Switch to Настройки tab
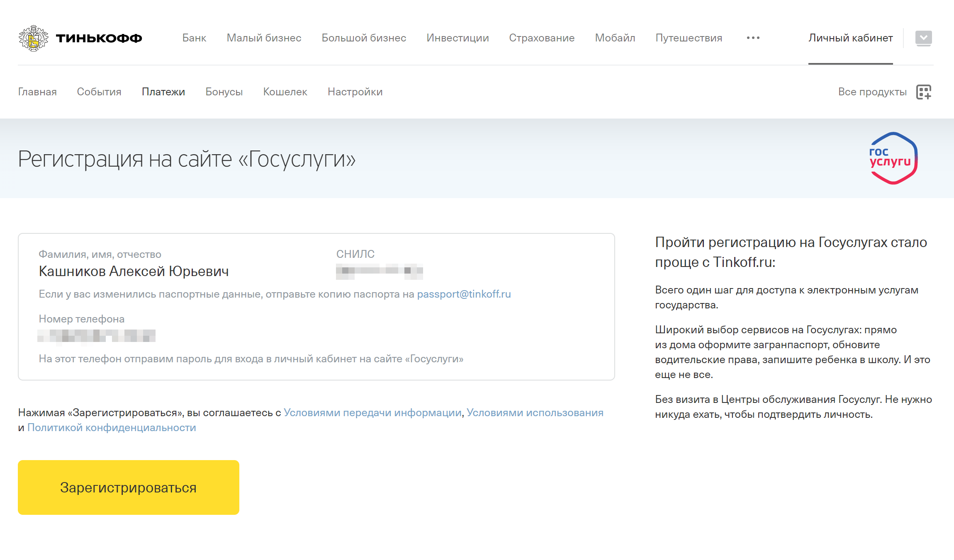Screen dimensions: 954x560 [x=355, y=92]
